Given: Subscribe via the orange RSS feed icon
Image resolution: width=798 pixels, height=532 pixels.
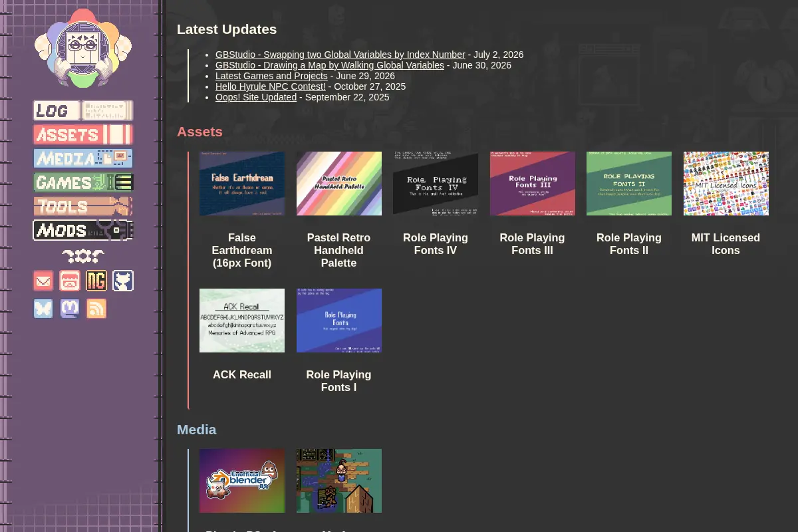Looking at the screenshot, I should [96, 309].
